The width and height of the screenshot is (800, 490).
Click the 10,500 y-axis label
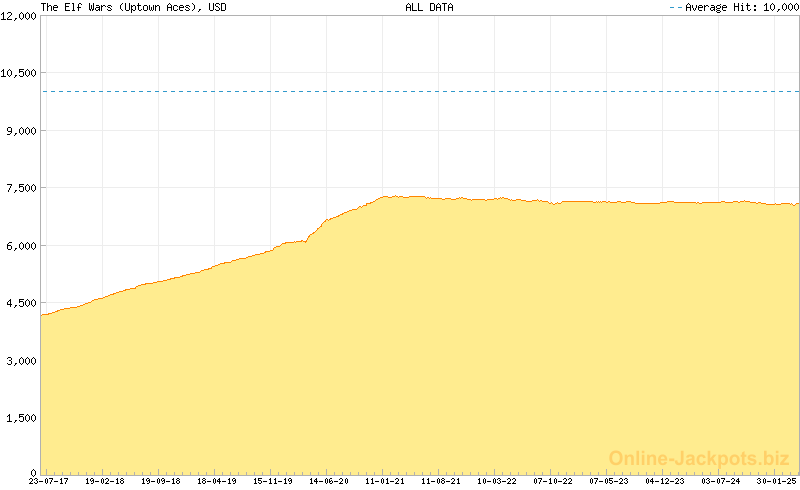18,73
